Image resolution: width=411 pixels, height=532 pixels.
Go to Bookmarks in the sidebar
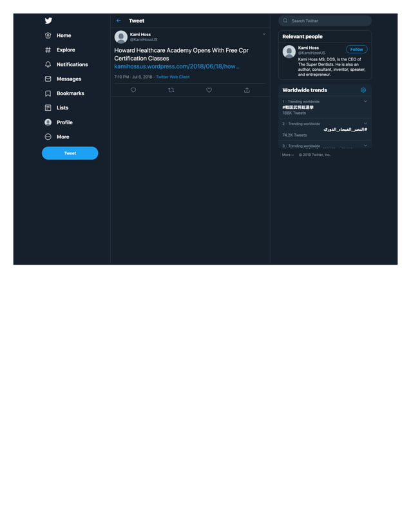(64, 93)
